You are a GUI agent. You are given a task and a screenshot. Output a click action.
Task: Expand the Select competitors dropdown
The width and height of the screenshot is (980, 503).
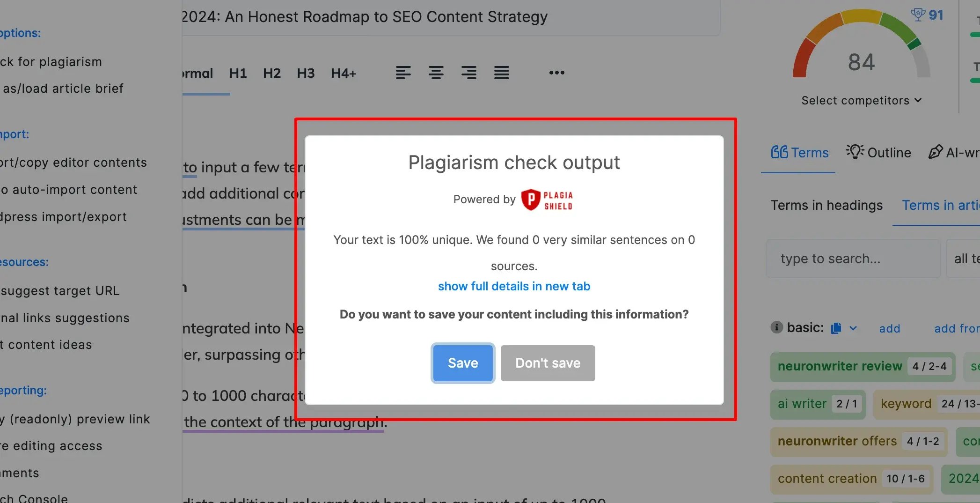[x=861, y=101]
